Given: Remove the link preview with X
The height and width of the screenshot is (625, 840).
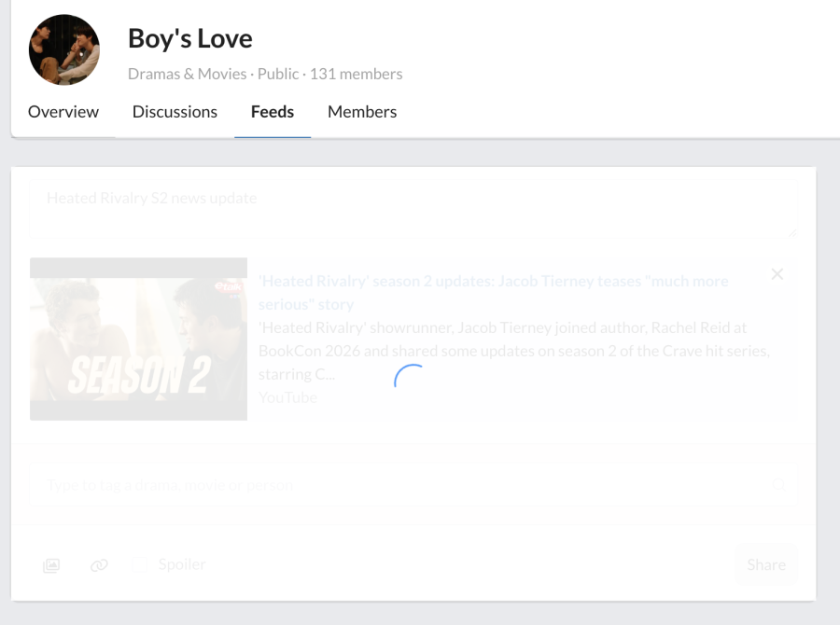Looking at the screenshot, I should pyautogui.click(x=777, y=274).
